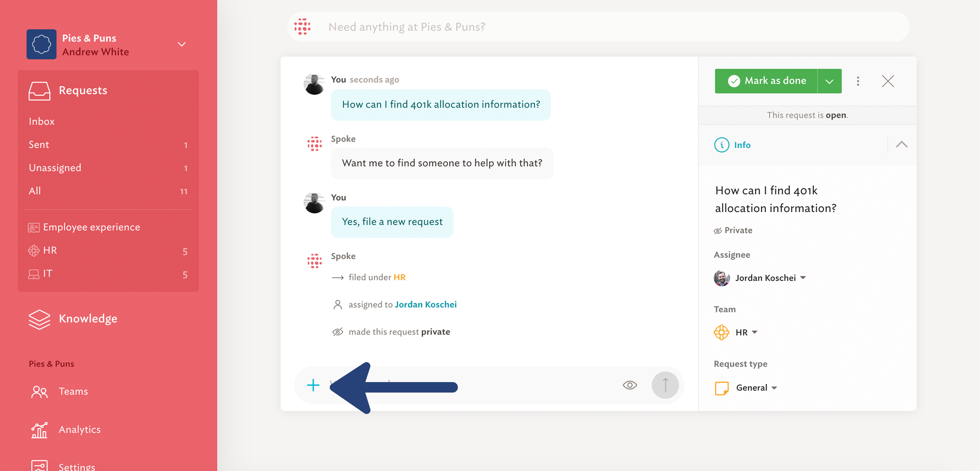The width and height of the screenshot is (980, 471).
Task: Click the avatar beside 'Yes, file a new request'
Action: [x=314, y=203]
